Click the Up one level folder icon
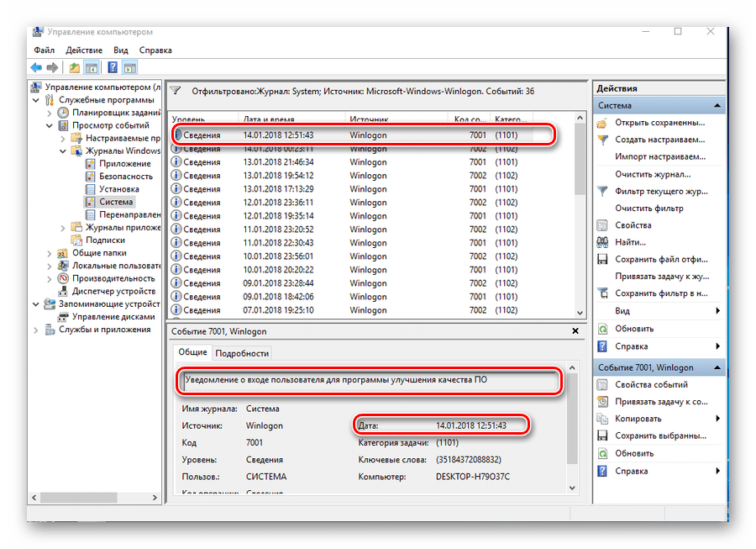 [x=75, y=67]
